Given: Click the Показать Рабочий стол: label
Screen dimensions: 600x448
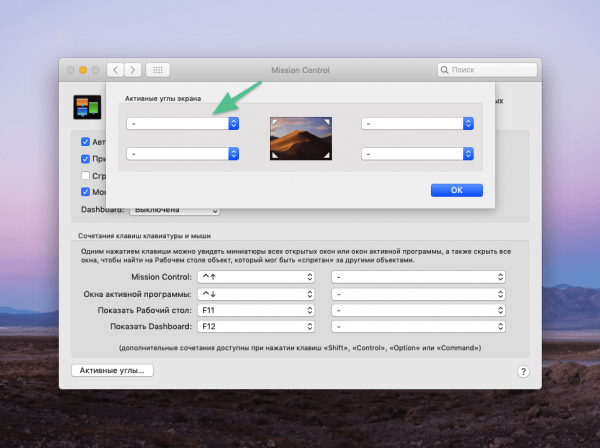Looking at the screenshot, I should tap(145, 310).
